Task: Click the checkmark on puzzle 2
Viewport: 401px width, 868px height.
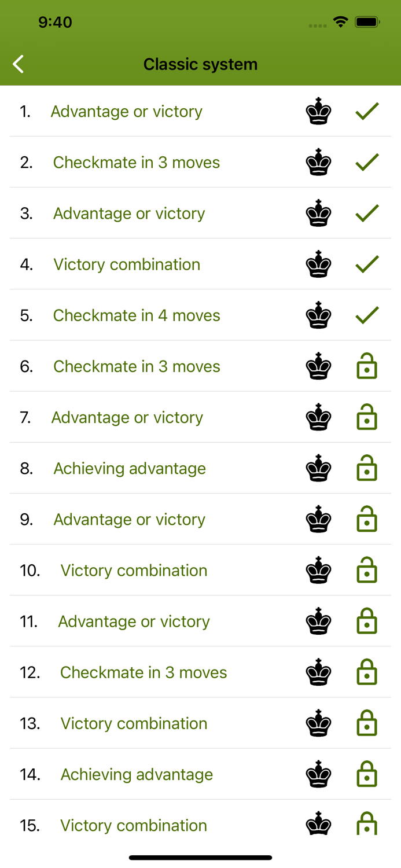Action: pyautogui.click(x=367, y=163)
